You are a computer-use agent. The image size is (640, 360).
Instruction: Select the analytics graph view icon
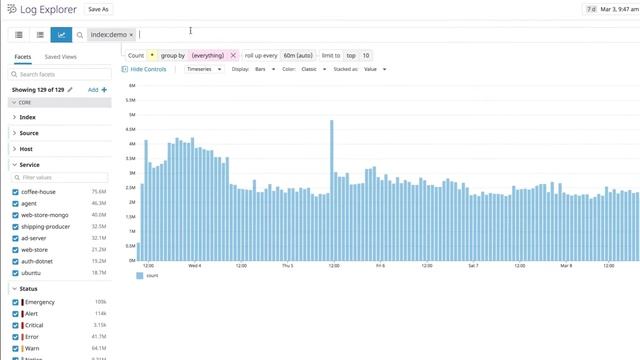click(x=61, y=35)
